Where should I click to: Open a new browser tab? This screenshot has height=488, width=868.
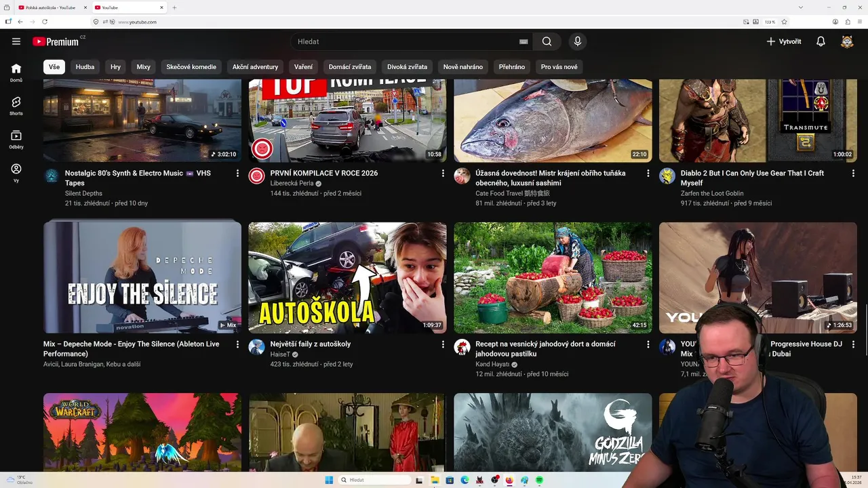click(174, 7)
